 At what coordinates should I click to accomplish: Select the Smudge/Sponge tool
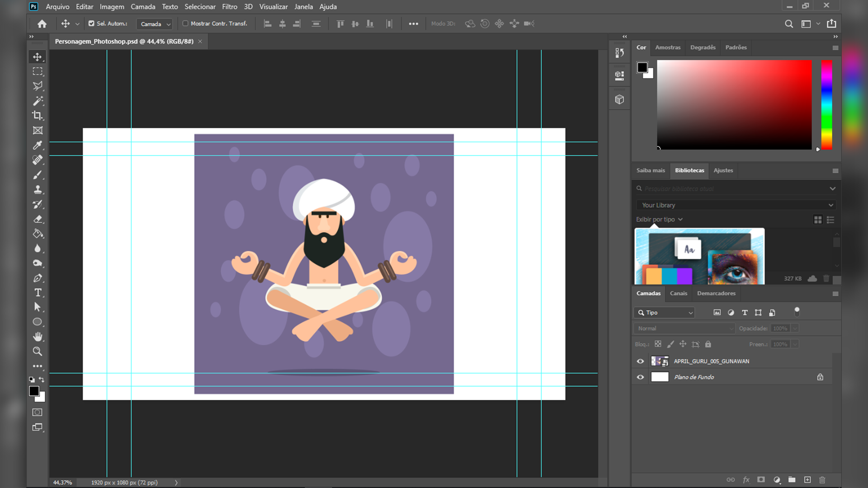point(38,263)
